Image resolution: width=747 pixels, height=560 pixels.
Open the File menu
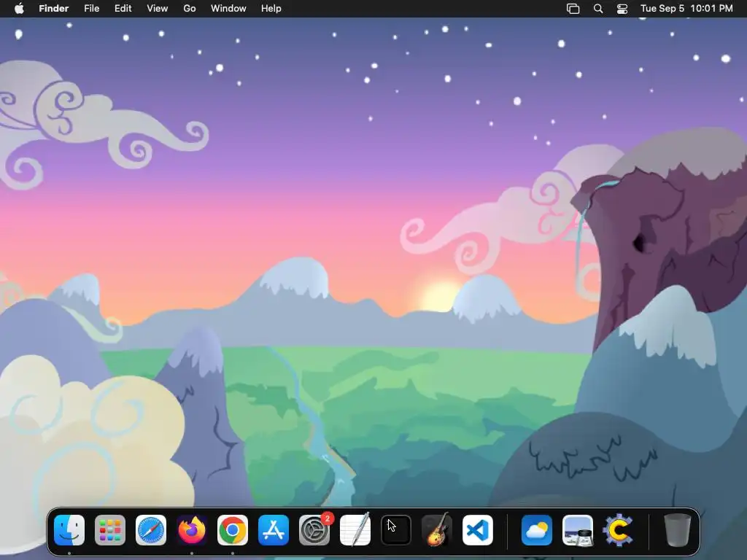tap(91, 9)
